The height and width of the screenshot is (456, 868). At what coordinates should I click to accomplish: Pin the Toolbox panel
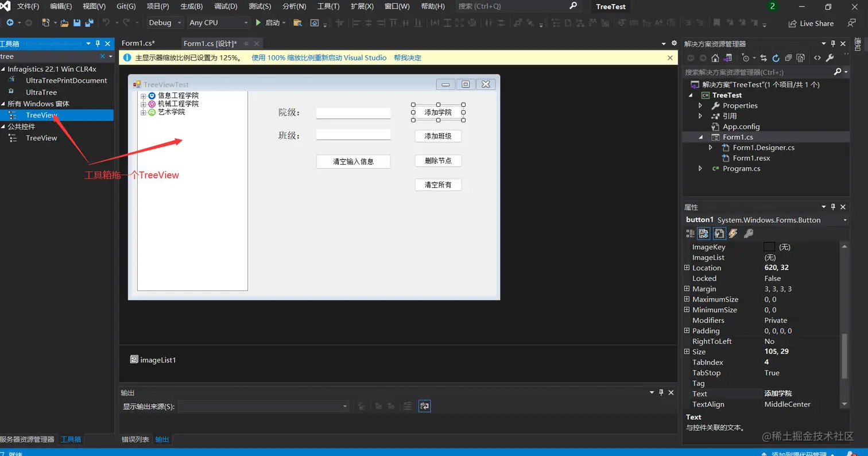(x=98, y=44)
